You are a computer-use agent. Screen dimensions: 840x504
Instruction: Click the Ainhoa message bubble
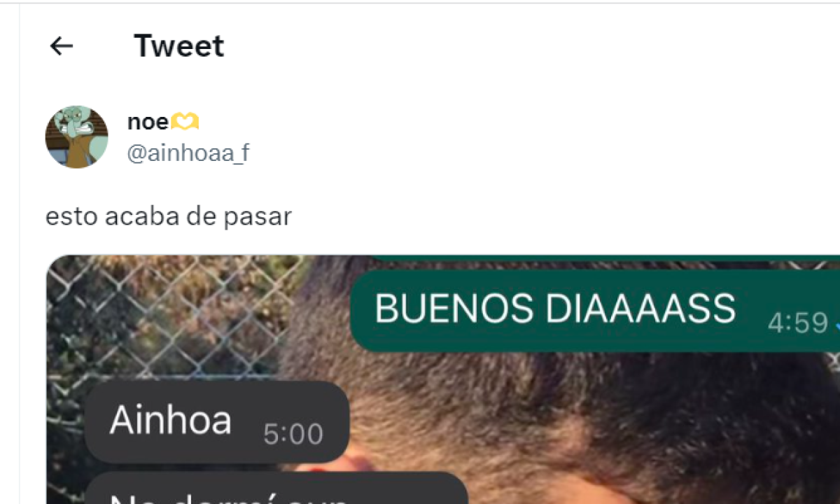pos(217,422)
